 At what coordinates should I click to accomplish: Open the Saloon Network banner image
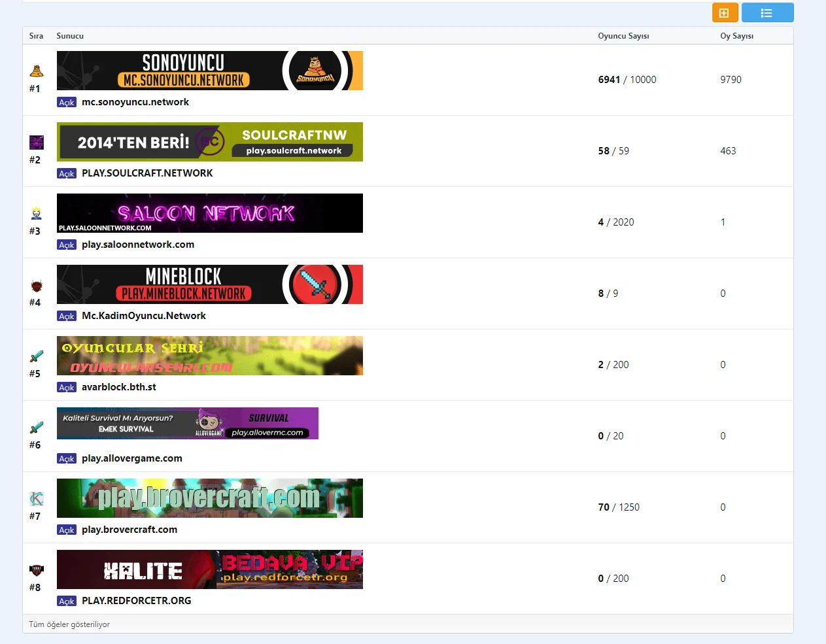(x=209, y=213)
